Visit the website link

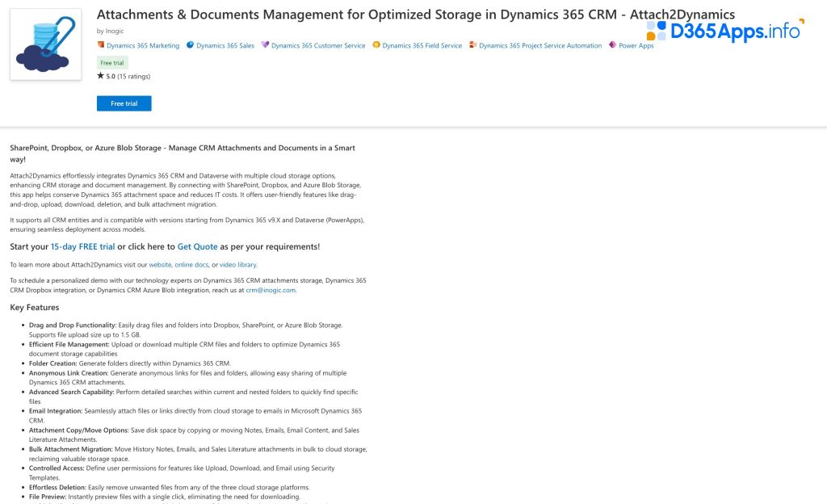[160, 265]
